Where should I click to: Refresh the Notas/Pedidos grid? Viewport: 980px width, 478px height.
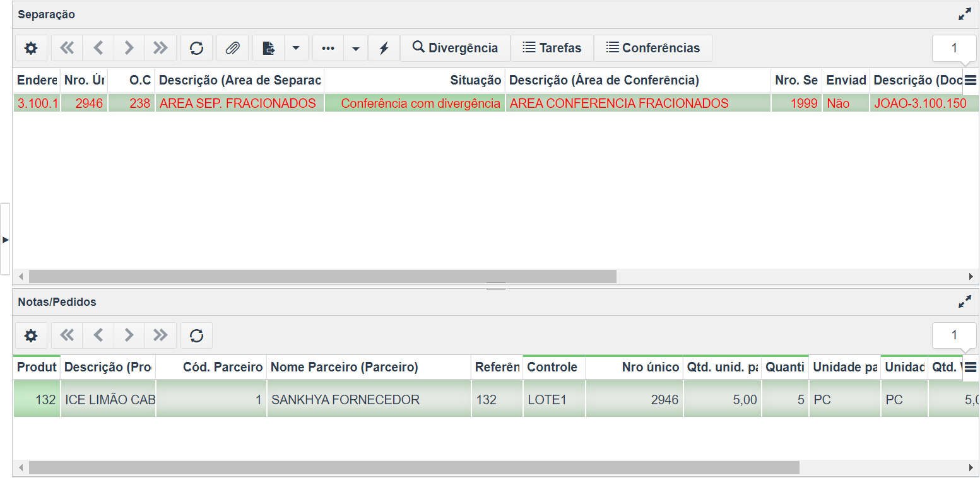[196, 335]
